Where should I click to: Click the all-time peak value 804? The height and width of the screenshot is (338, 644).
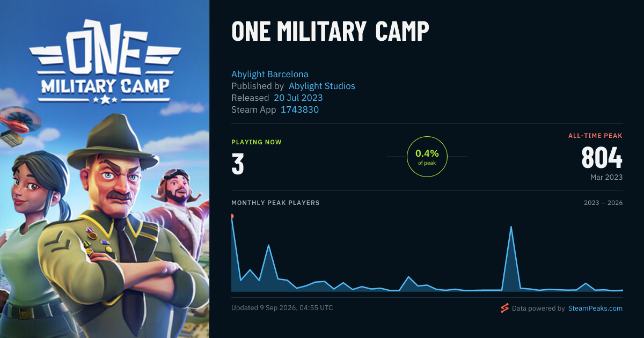(x=602, y=158)
